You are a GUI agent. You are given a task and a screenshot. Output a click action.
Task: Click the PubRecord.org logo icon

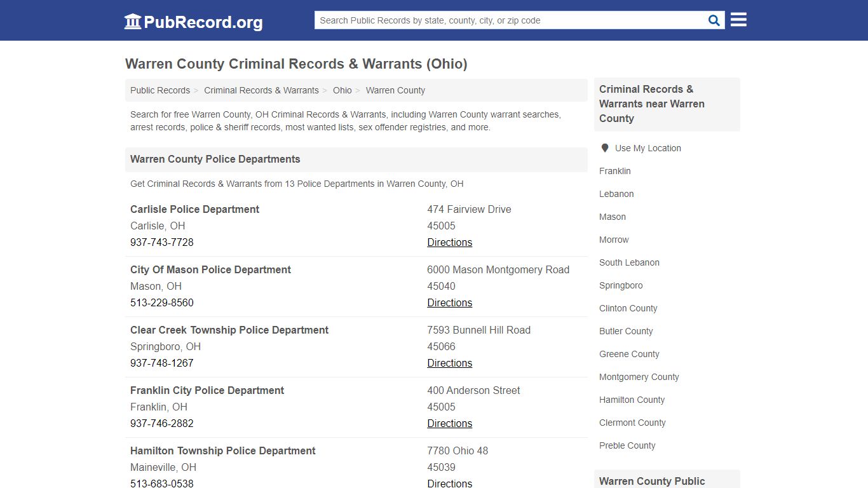[x=132, y=21]
